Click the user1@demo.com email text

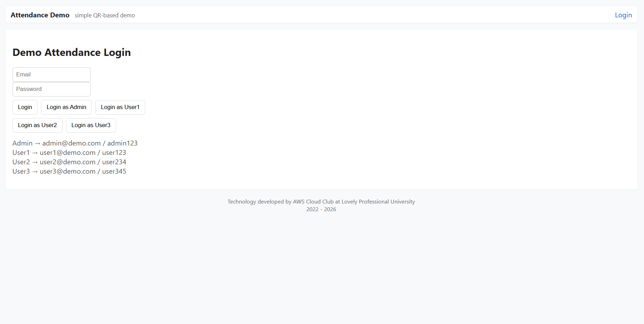coord(67,152)
